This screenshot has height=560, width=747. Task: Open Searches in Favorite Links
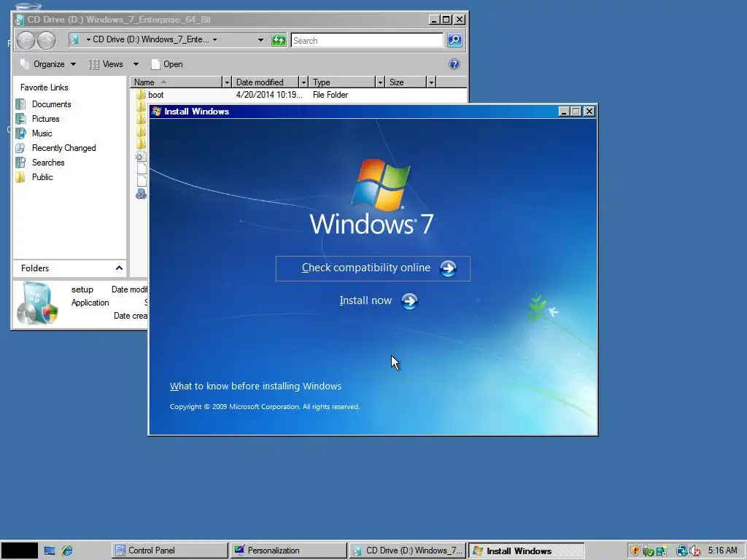(48, 163)
